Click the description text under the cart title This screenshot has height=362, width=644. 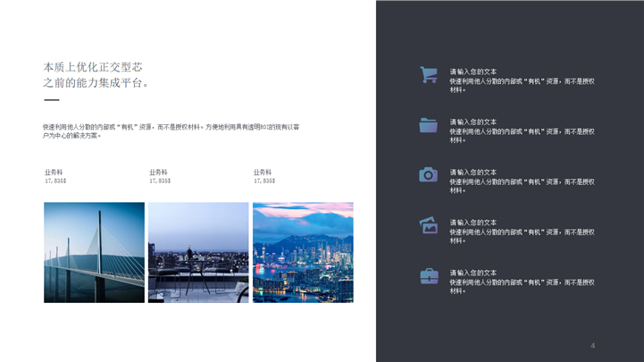point(522,86)
